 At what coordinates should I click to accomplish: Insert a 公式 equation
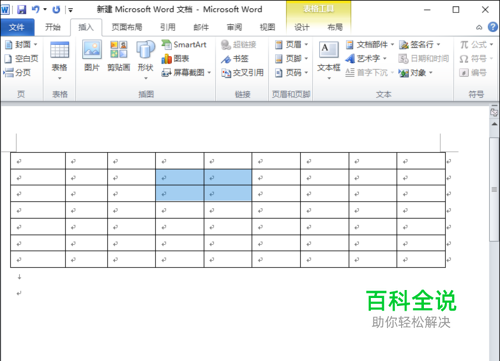tap(476, 44)
